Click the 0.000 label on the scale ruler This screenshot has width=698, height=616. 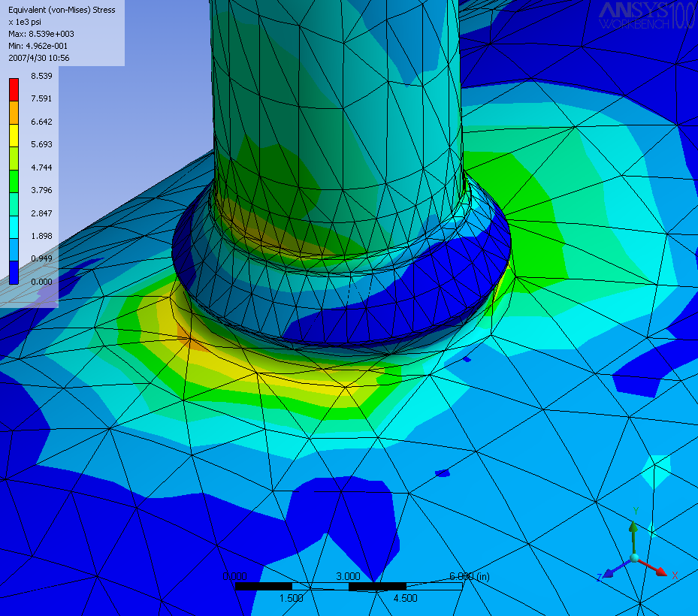[x=234, y=576]
